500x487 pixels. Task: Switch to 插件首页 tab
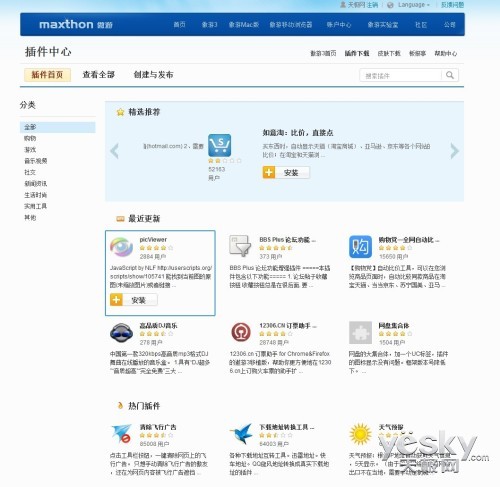[x=47, y=75]
